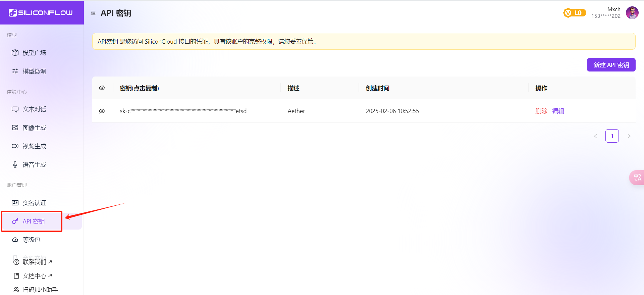
Task: Edit the Aether API key
Action: pyautogui.click(x=558, y=111)
